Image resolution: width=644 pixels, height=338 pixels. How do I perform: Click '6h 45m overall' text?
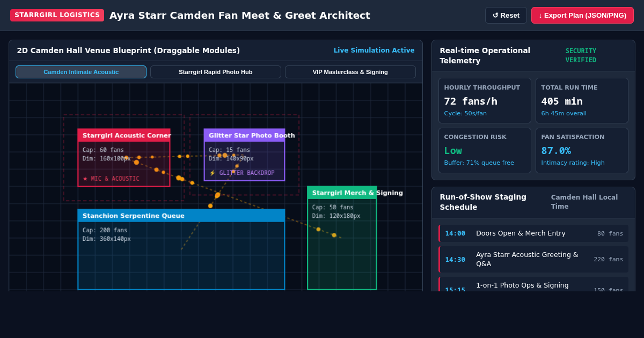pos(563,113)
